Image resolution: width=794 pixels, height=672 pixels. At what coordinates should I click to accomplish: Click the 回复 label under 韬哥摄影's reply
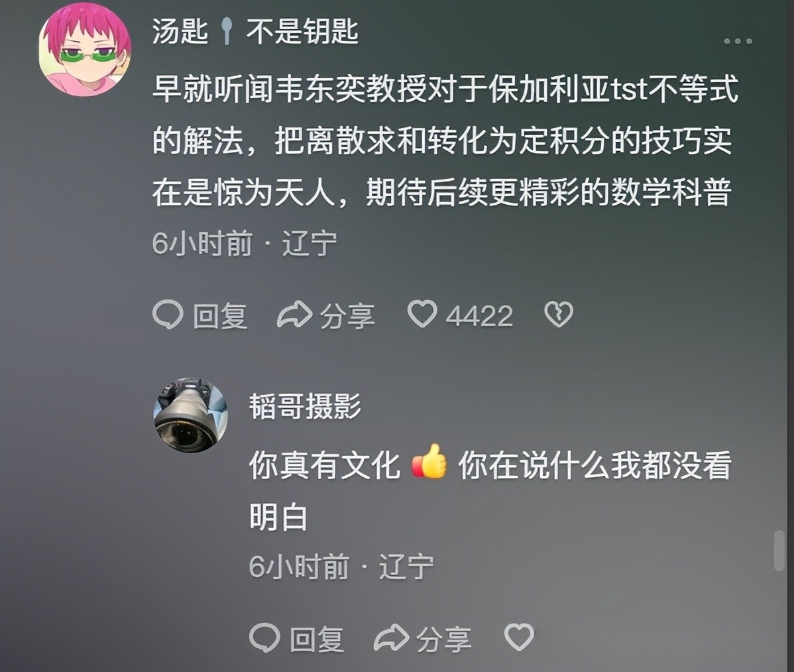click(x=317, y=639)
